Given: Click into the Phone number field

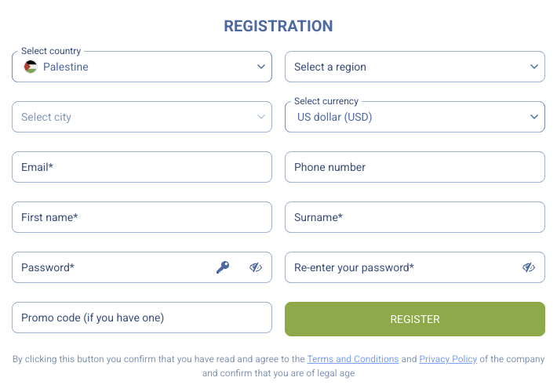Looking at the screenshot, I should tap(414, 168).
